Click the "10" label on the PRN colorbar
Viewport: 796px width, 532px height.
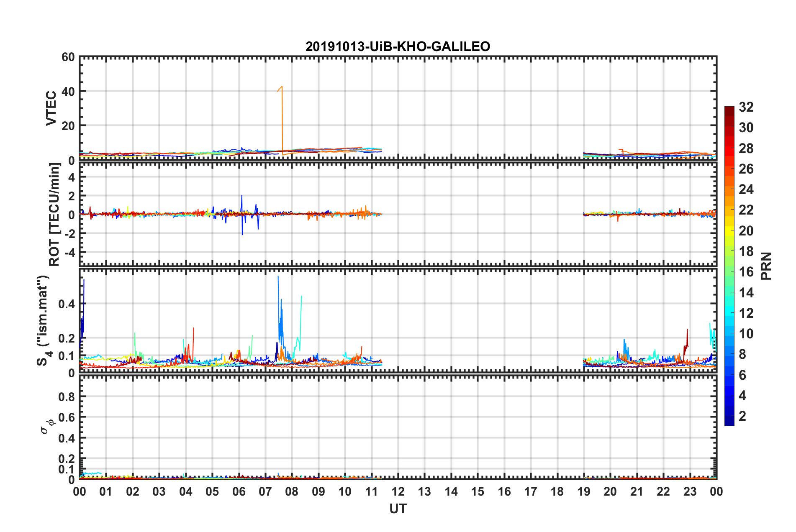pyautogui.click(x=746, y=334)
